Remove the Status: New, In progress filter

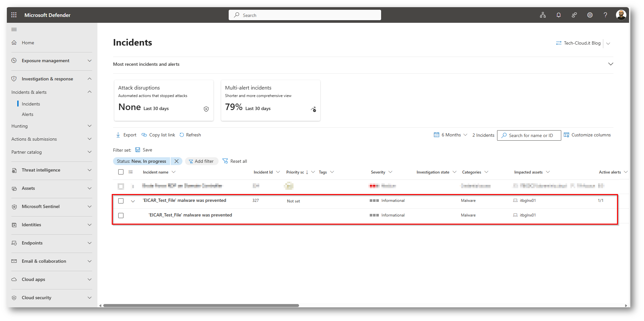click(x=177, y=161)
